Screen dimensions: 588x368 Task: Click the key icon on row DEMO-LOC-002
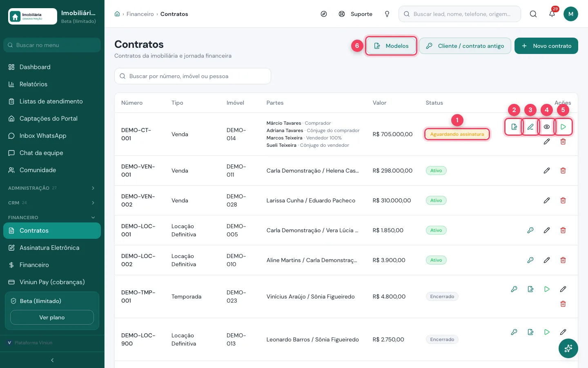coord(530,260)
